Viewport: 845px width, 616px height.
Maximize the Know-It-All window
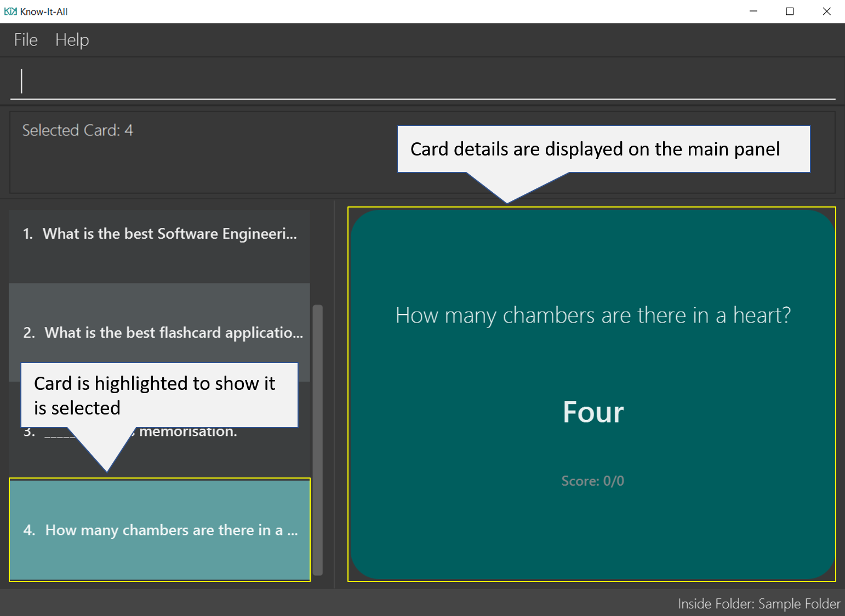click(x=790, y=11)
